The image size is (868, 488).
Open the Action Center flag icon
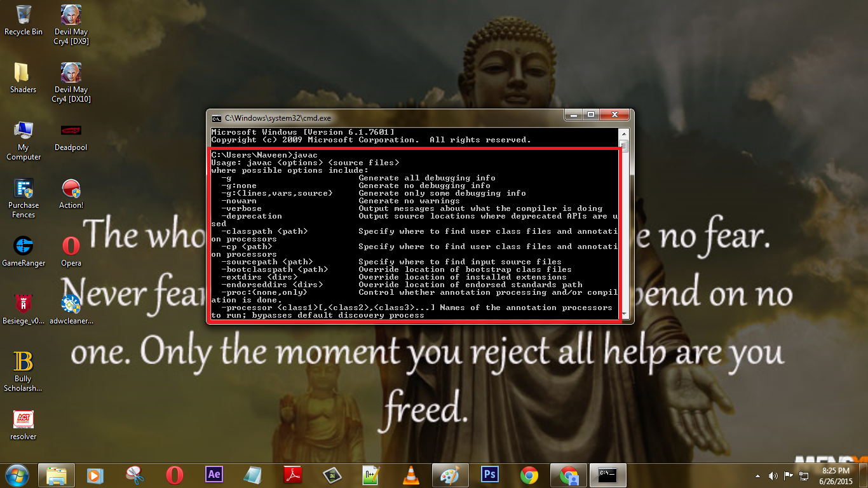pos(789,475)
